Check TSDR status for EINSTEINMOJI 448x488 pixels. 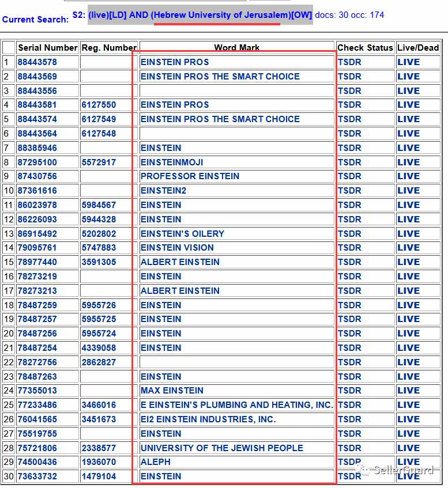[349, 162]
